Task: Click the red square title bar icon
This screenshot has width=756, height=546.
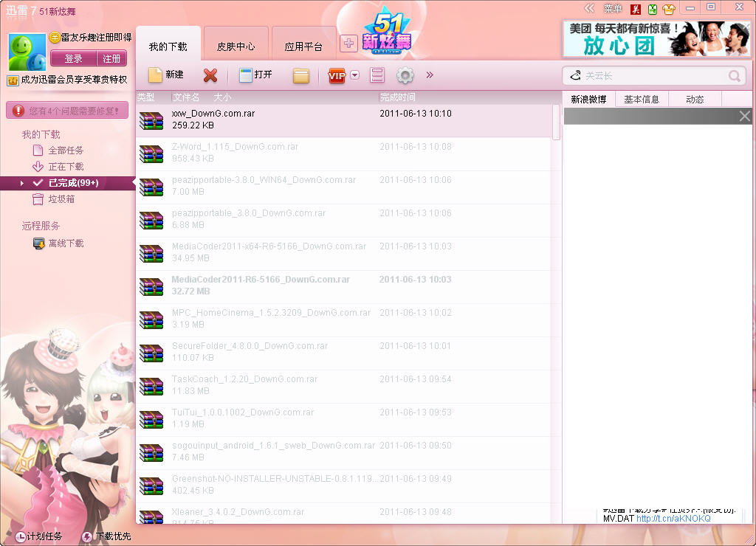Action: tap(636, 9)
